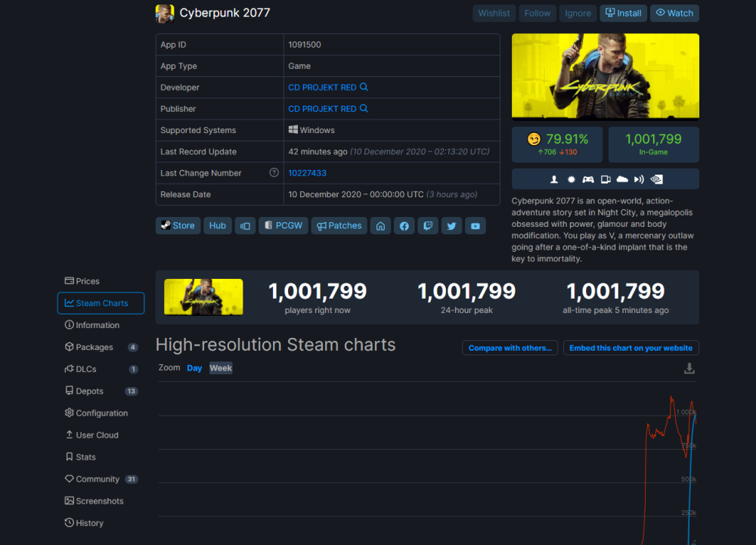Click the 79.91% rating box
756x545 pixels.
click(557, 144)
